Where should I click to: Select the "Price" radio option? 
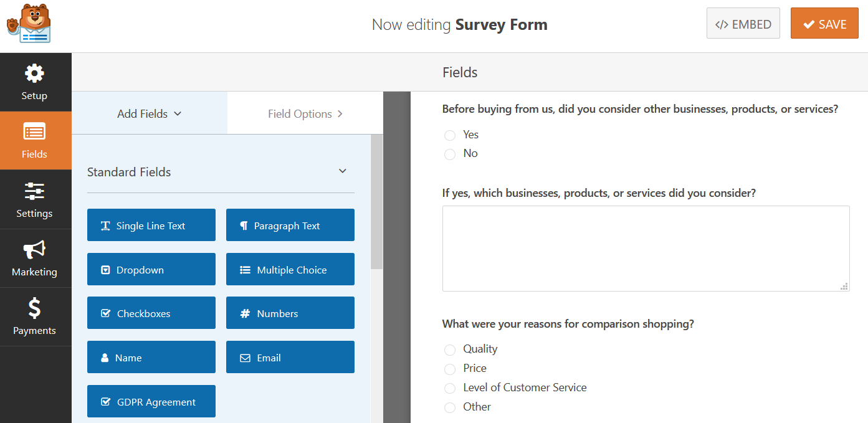tap(450, 369)
